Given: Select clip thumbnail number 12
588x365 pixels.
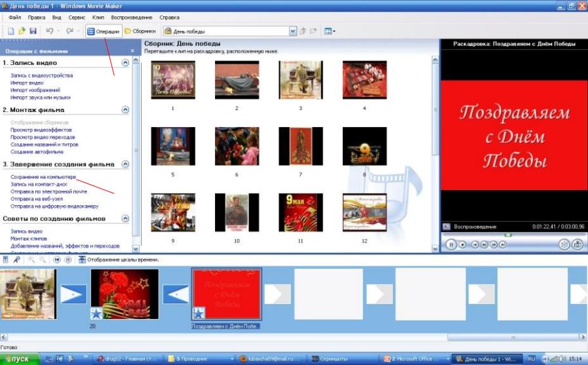Looking at the screenshot, I should 364,212.
